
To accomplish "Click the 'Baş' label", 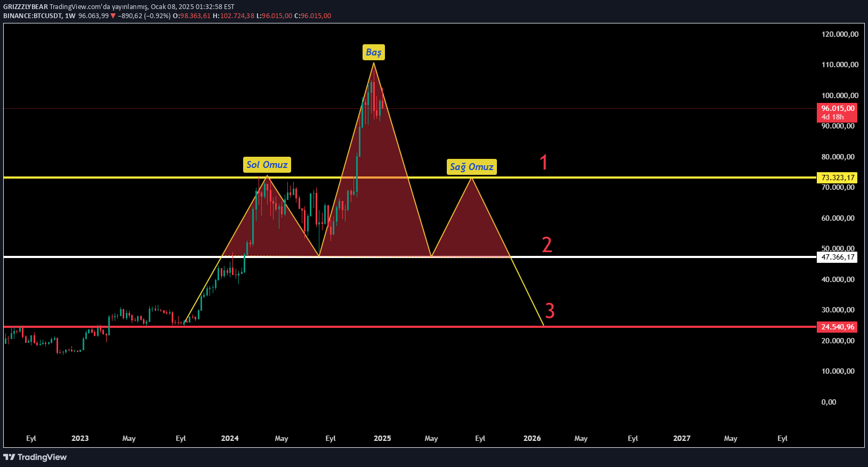I will [x=374, y=52].
